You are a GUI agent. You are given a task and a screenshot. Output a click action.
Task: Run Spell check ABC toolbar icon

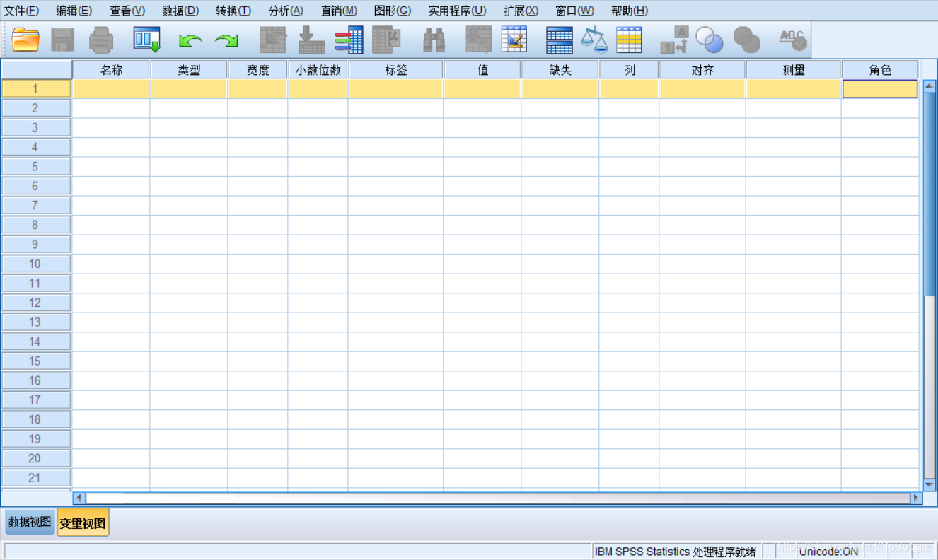click(792, 40)
